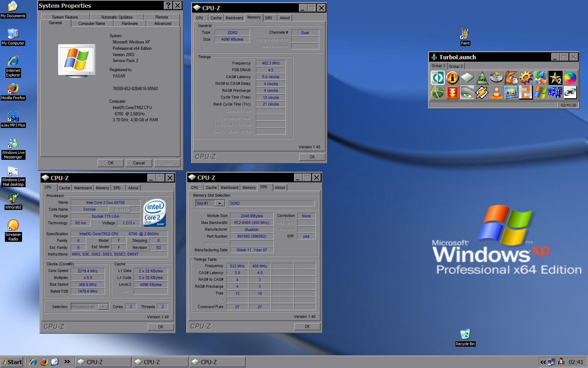The image size is (588, 368).
Task: Open the gold star 2 icon in TurboLaunch
Action: click(x=555, y=78)
